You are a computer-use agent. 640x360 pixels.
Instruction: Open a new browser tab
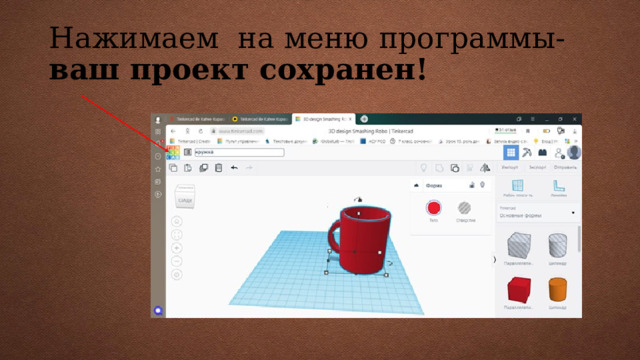pos(364,119)
